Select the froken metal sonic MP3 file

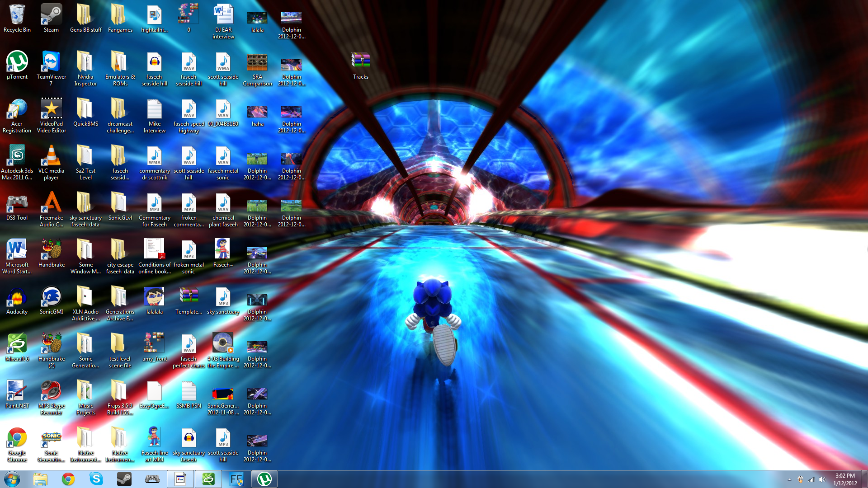[x=189, y=257]
